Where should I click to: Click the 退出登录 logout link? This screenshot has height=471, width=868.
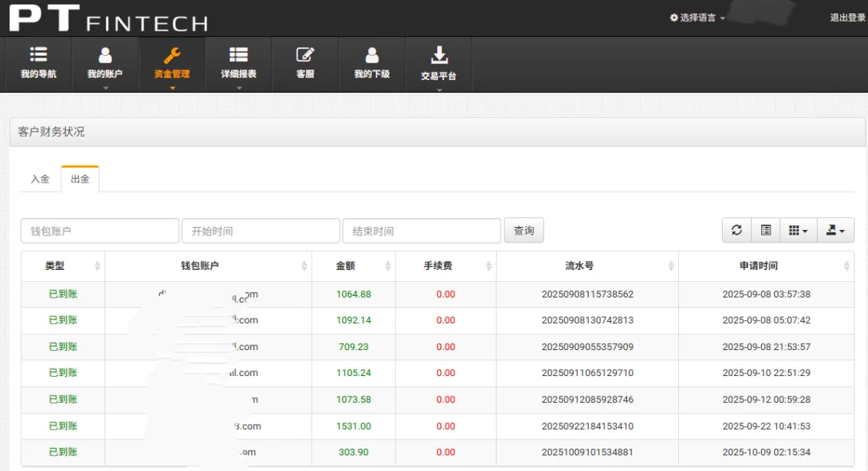(x=848, y=17)
